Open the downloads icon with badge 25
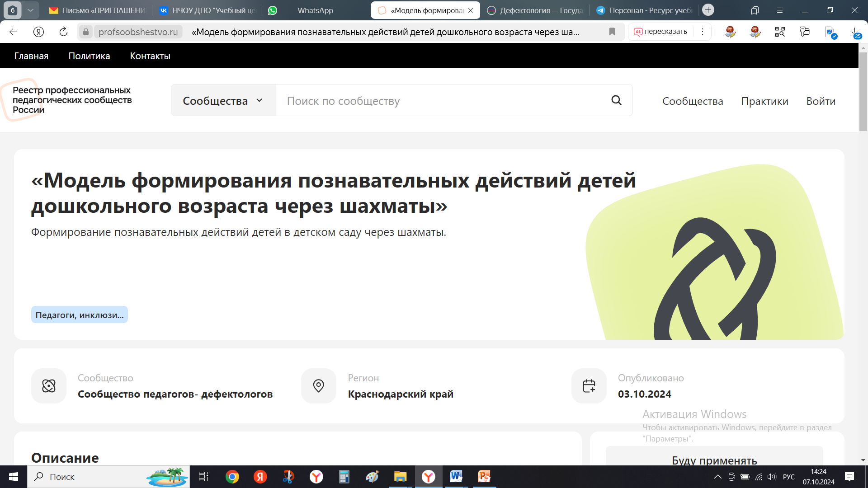868x488 pixels. (855, 33)
